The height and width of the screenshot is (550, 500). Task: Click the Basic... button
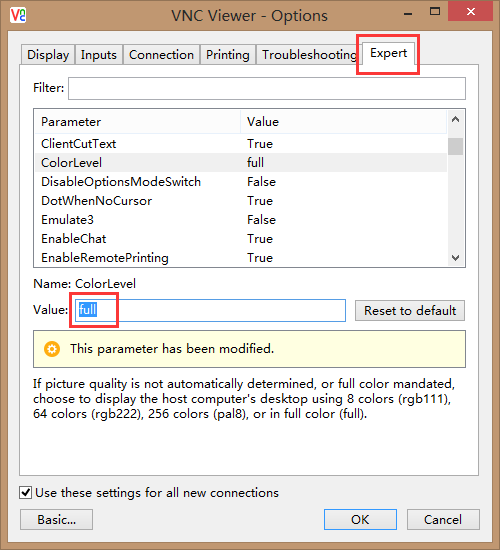(56, 519)
